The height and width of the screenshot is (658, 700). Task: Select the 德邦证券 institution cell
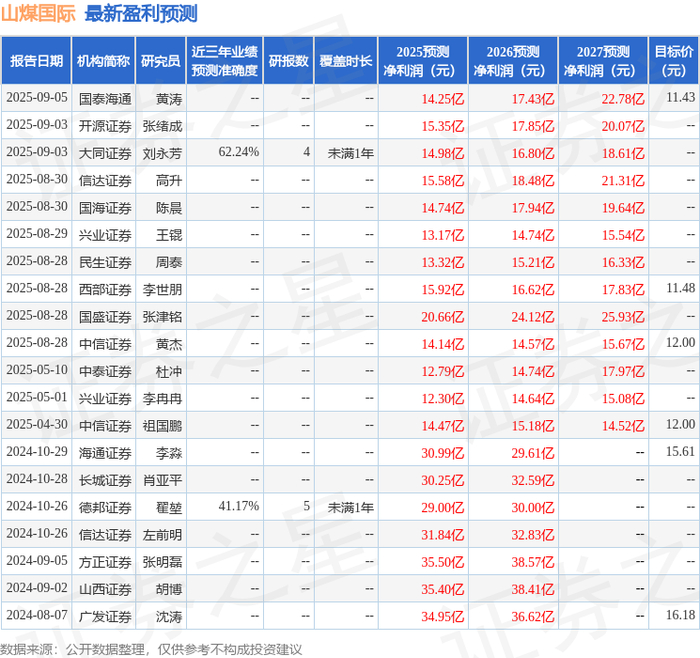pos(105,507)
